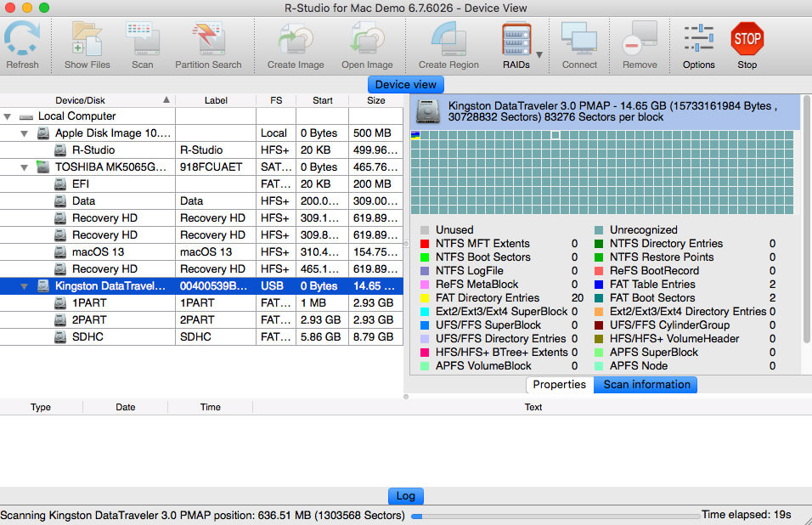
Task: Click the NTFS MFT Extents red swatch
Action: click(x=425, y=244)
